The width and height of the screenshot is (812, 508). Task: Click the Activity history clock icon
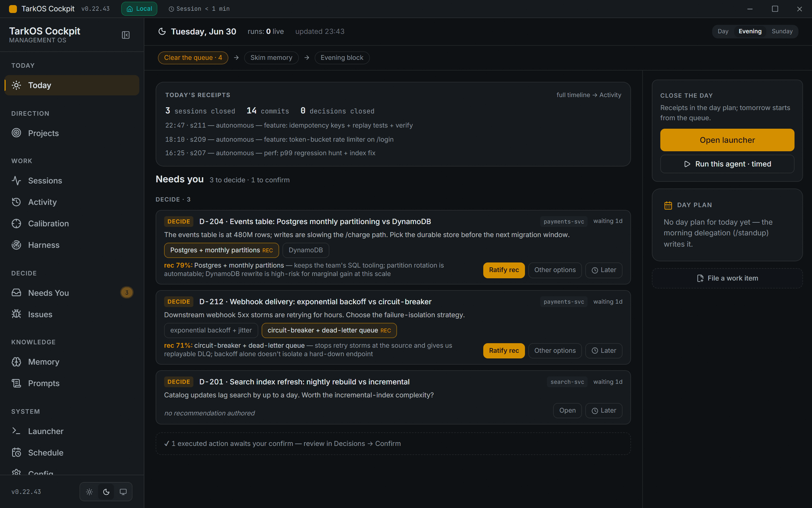16,202
